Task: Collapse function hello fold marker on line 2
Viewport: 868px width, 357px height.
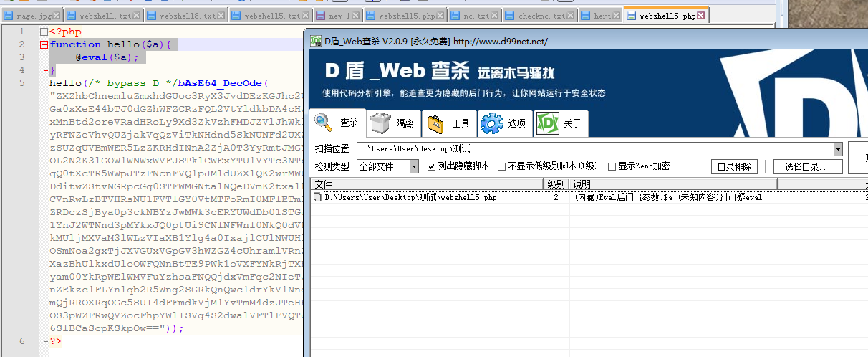Action: (44, 44)
